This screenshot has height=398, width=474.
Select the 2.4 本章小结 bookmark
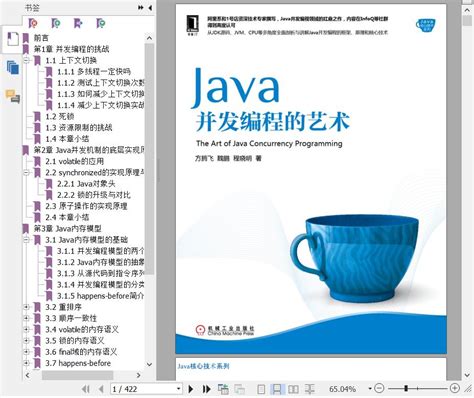tap(67, 217)
